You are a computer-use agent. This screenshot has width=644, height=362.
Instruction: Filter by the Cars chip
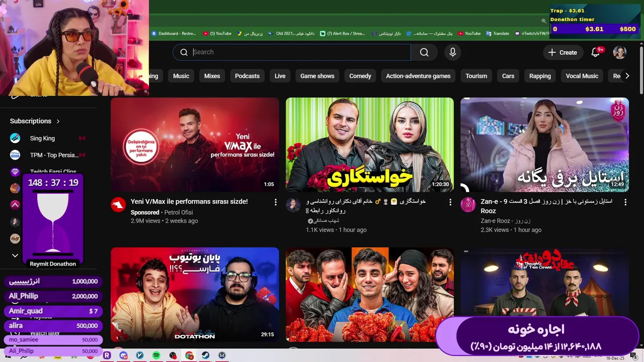pos(508,76)
